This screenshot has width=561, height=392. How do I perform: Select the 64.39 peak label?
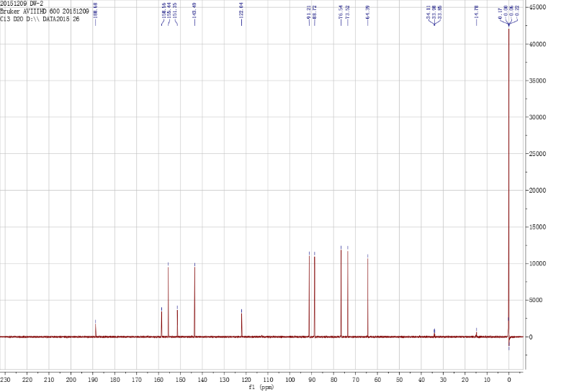point(368,12)
